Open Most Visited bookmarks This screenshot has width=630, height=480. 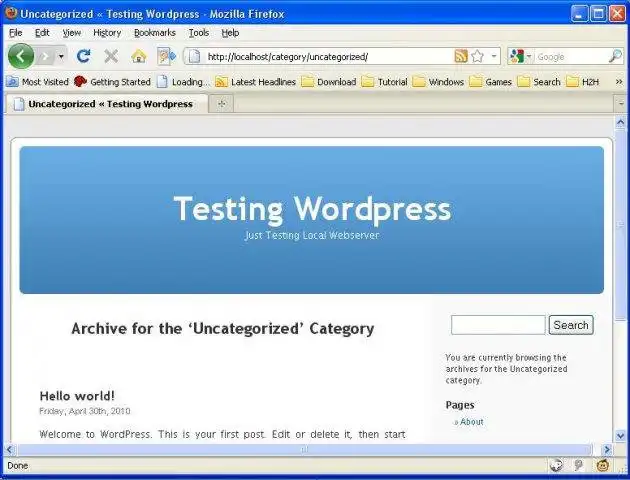click(37, 82)
